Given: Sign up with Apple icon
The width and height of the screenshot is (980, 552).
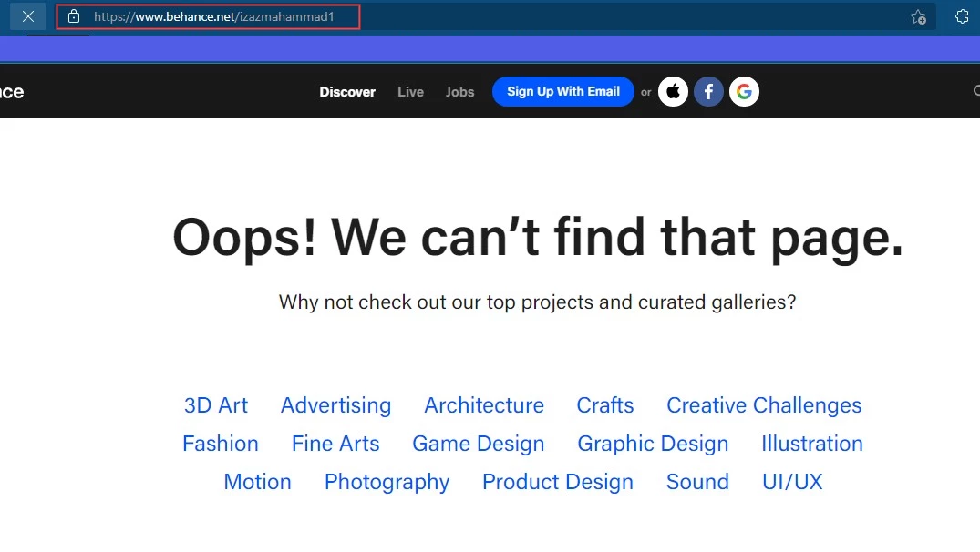Looking at the screenshot, I should click(x=673, y=92).
